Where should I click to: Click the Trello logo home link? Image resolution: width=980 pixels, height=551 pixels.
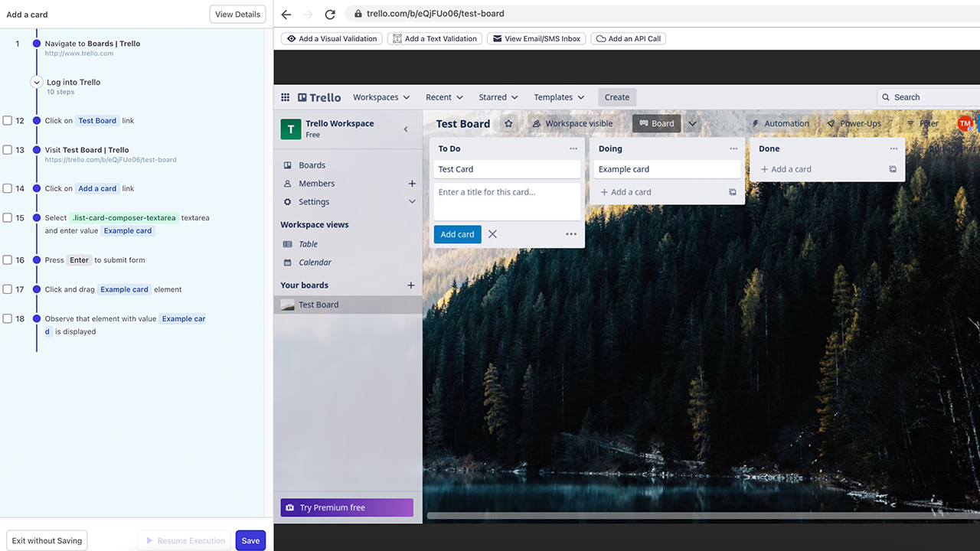[319, 97]
